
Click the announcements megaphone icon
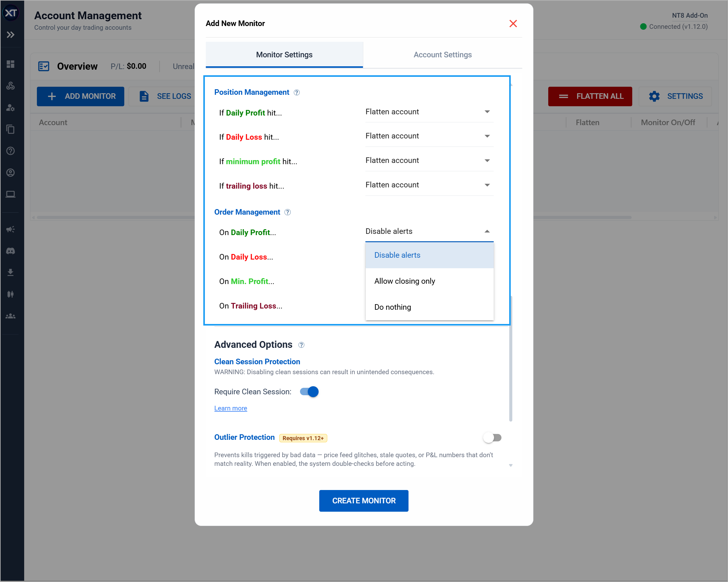click(x=11, y=229)
